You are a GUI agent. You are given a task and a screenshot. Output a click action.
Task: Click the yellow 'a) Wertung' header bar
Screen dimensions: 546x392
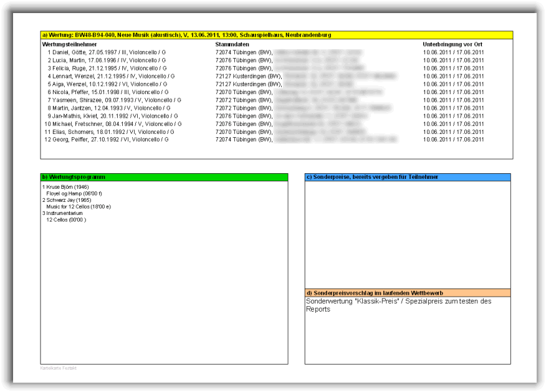[x=276, y=36]
